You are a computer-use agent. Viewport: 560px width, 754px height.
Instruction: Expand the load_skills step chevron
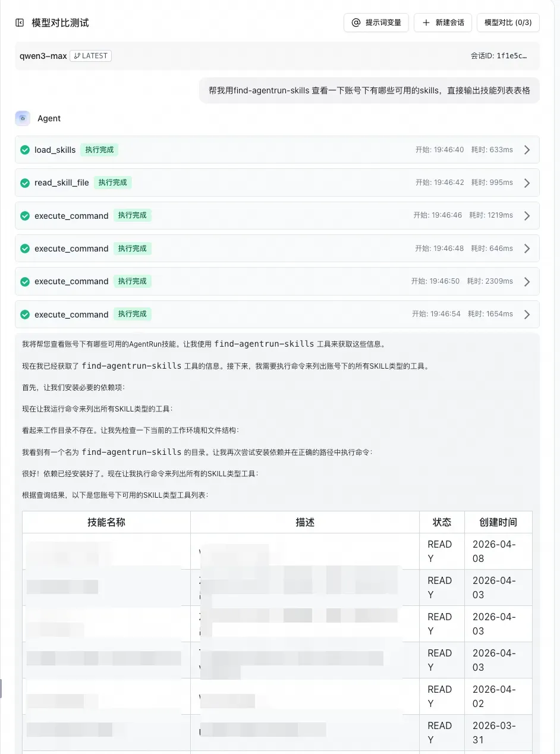[527, 150]
